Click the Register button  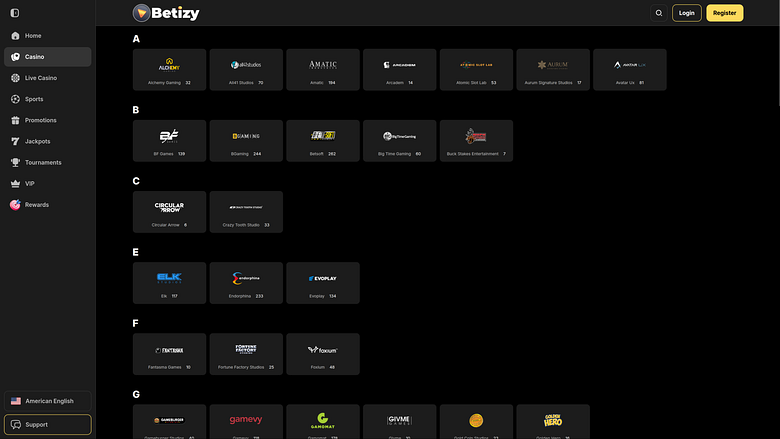[725, 13]
